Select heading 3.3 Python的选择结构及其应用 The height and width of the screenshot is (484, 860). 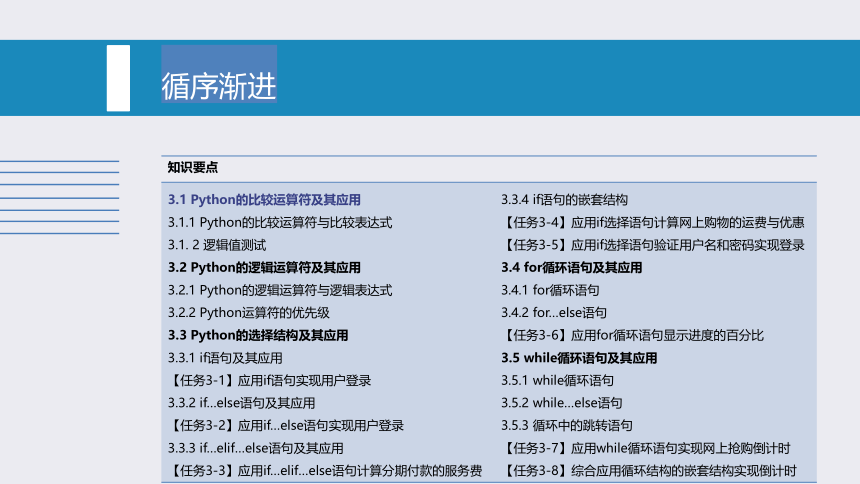point(258,335)
